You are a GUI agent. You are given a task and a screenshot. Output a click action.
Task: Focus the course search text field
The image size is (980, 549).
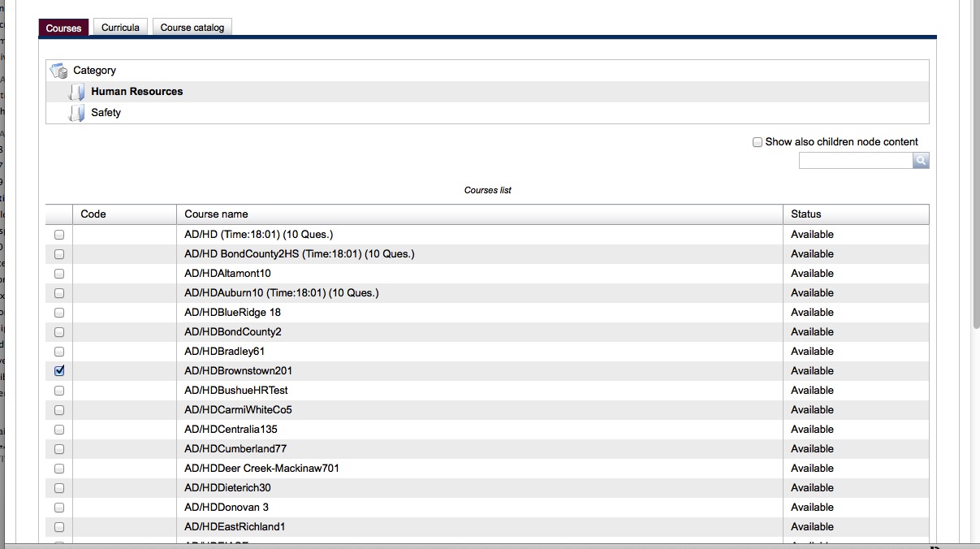coord(856,161)
